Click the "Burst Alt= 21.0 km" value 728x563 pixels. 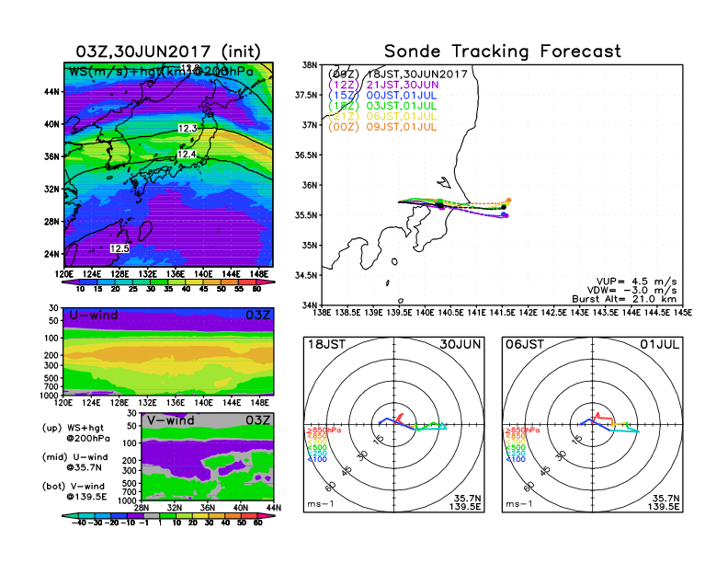point(624,299)
